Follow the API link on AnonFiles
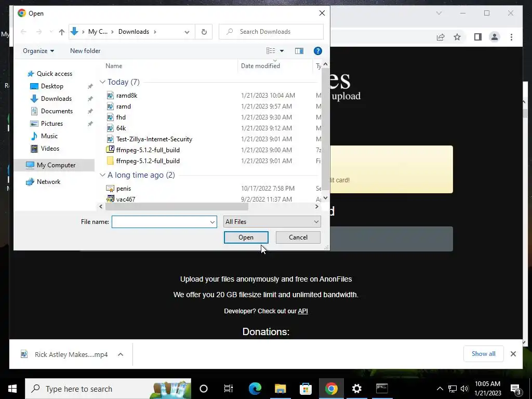The width and height of the screenshot is (532, 399). point(303,311)
